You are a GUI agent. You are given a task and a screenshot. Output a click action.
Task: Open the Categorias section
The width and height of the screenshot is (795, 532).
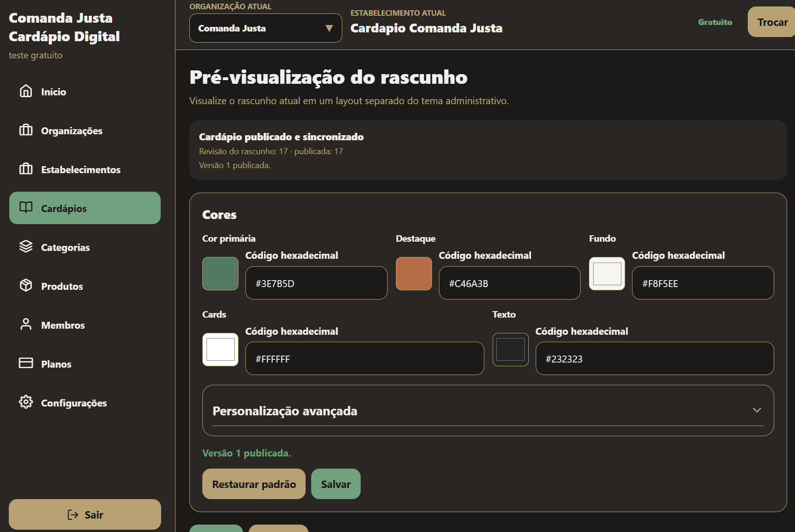tap(85, 247)
